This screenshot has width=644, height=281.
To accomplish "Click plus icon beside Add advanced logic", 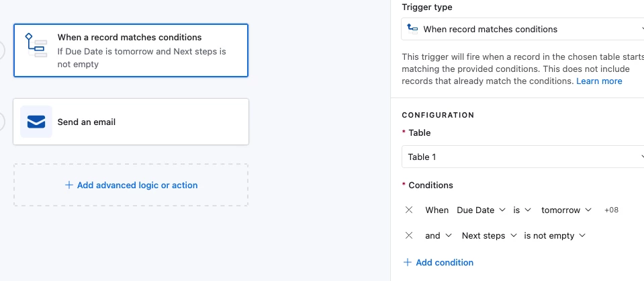I will pos(69,185).
